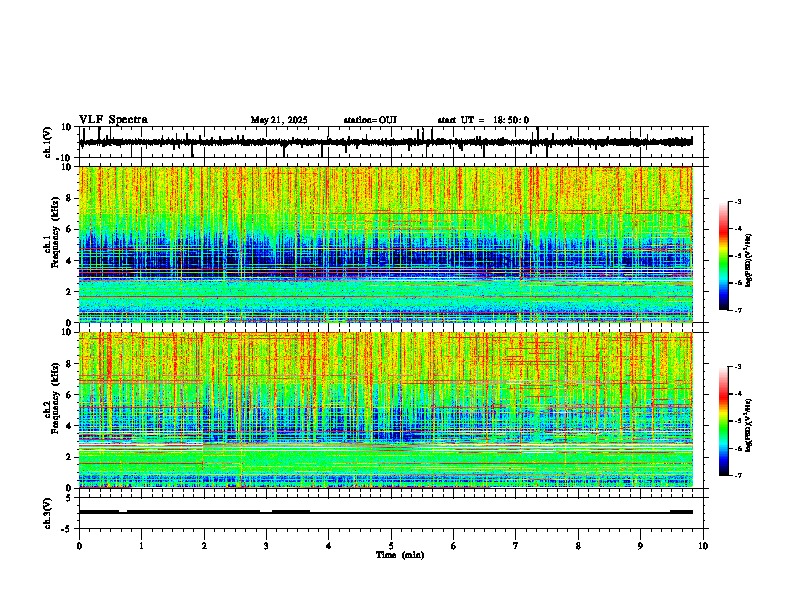The width and height of the screenshot is (792, 612).
Task: Click the time axis tick label 3
Action: [x=266, y=546]
